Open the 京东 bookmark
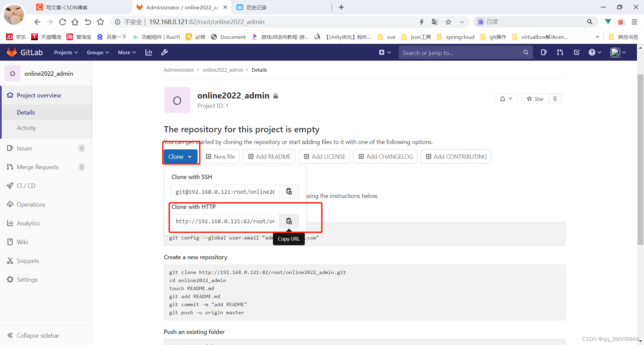The height and width of the screenshot is (345, 644). click(x=16, y=37)
